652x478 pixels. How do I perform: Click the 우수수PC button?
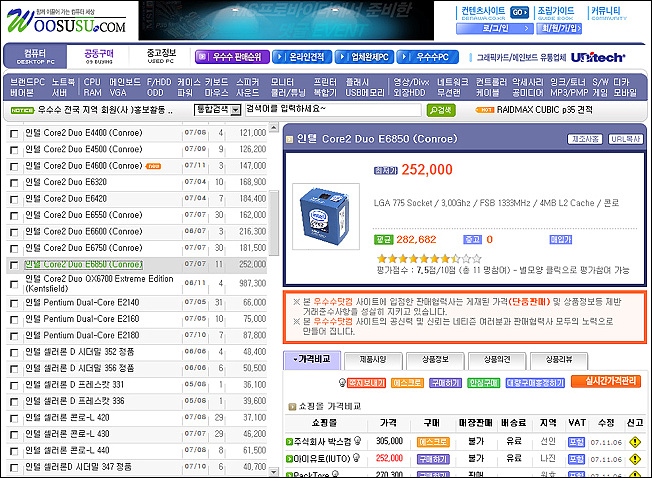point(427,57)
